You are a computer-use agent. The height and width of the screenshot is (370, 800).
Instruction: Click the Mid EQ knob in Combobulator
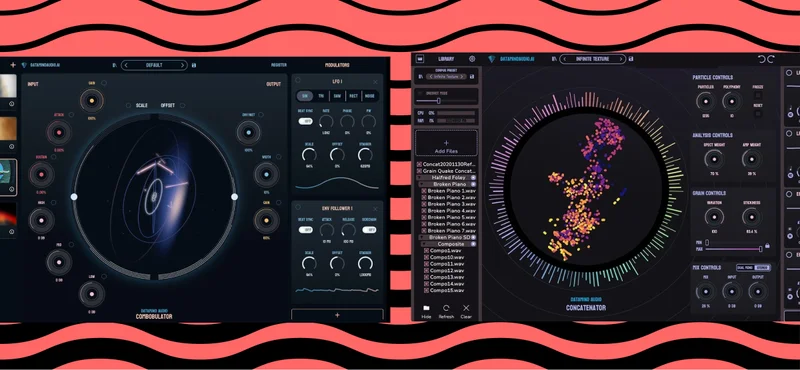tap(59, 262)
